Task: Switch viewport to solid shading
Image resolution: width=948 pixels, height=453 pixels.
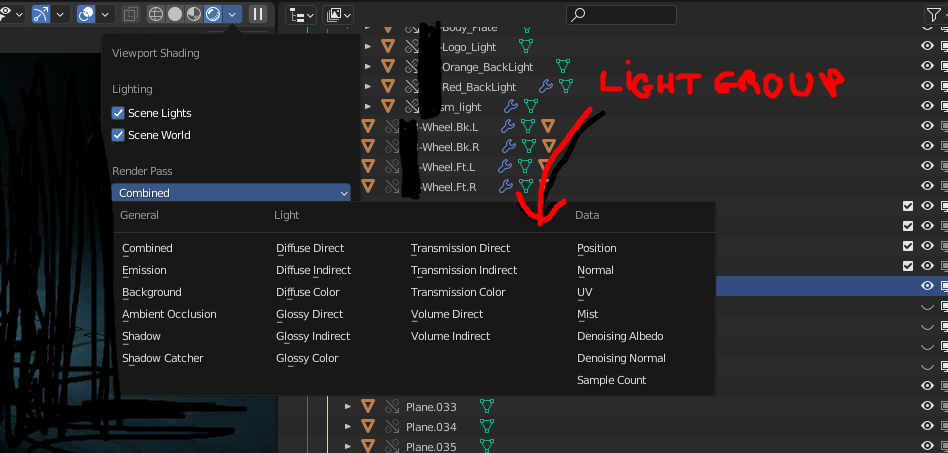Action: 175,14
